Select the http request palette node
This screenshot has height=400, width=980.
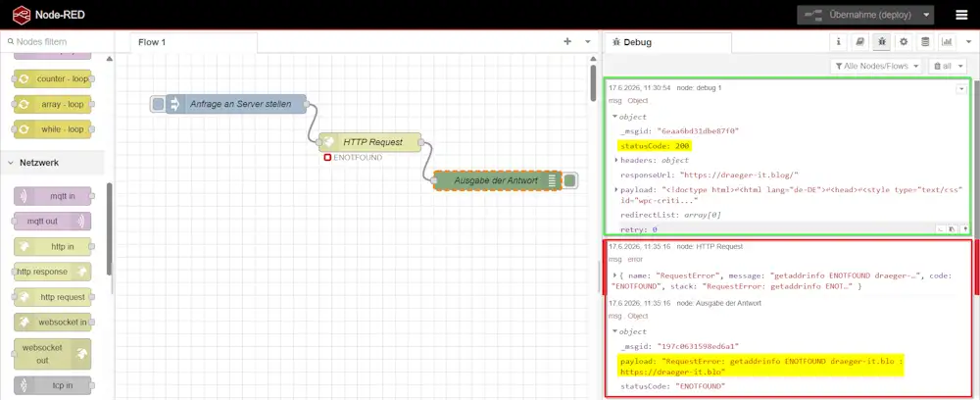pos(53,297)
